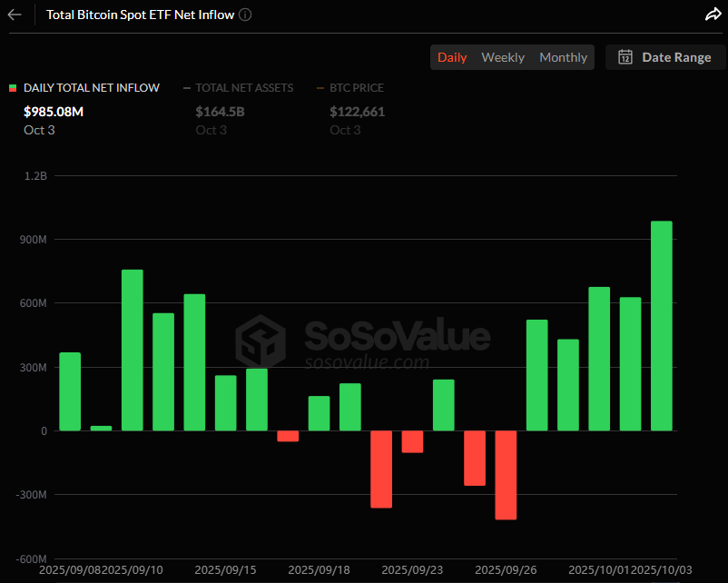Click the share arrow icon

click(712, 15)
